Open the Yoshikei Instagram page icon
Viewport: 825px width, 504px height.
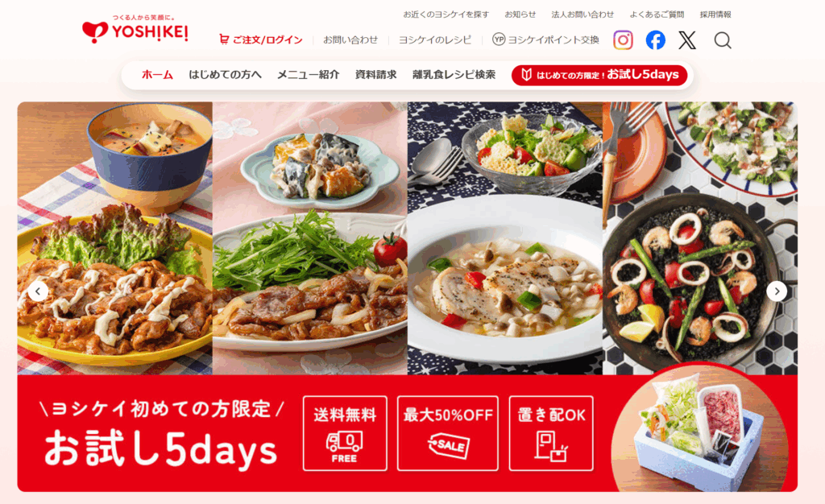(x=623, y=40)
